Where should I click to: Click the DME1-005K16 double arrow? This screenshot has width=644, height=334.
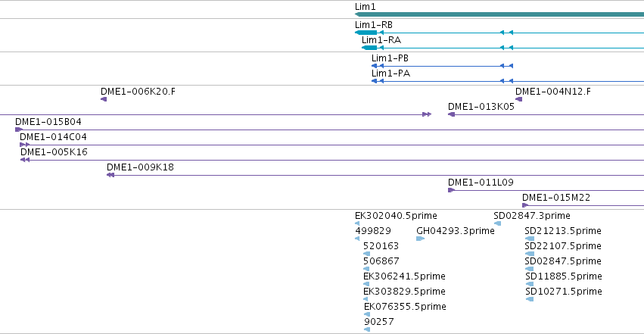coord(25,160)
